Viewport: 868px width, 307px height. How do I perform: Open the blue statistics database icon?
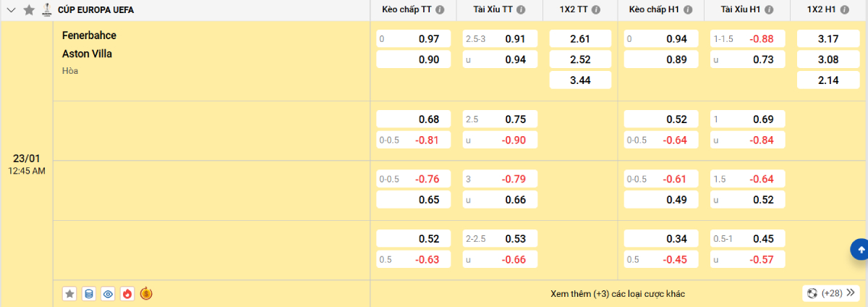pyautogui.click(x=89, y=293)
